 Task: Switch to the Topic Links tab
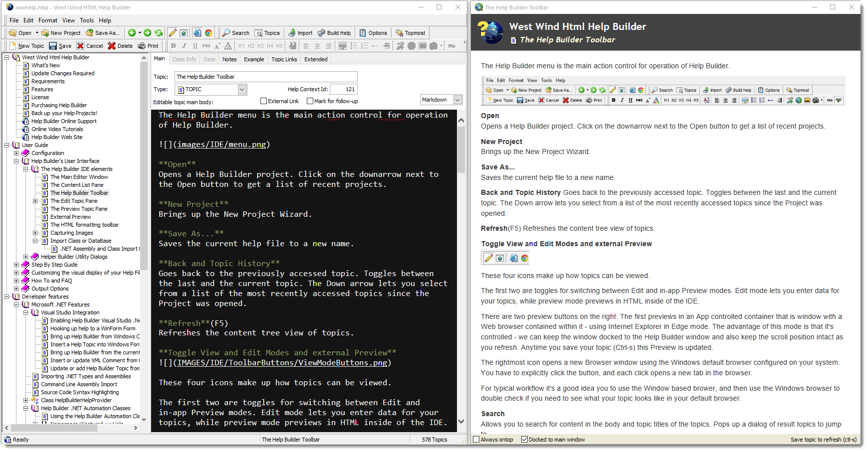pos(284,59)
